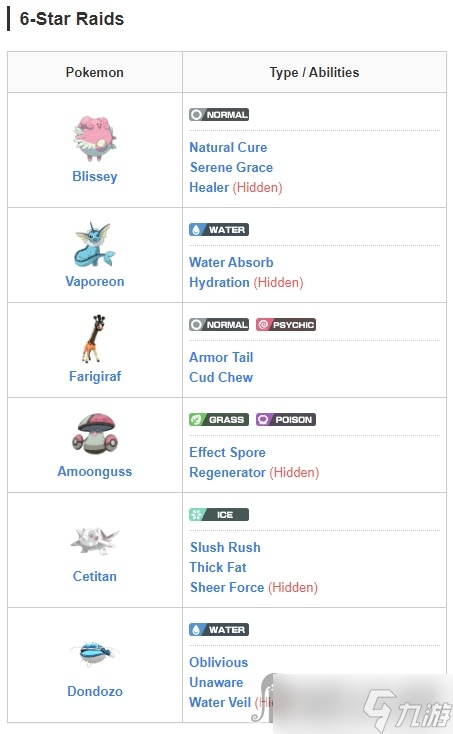Screen dimensions: 453x734
Task: Click the Dondozo sprite image
Action: pos(95,653)
